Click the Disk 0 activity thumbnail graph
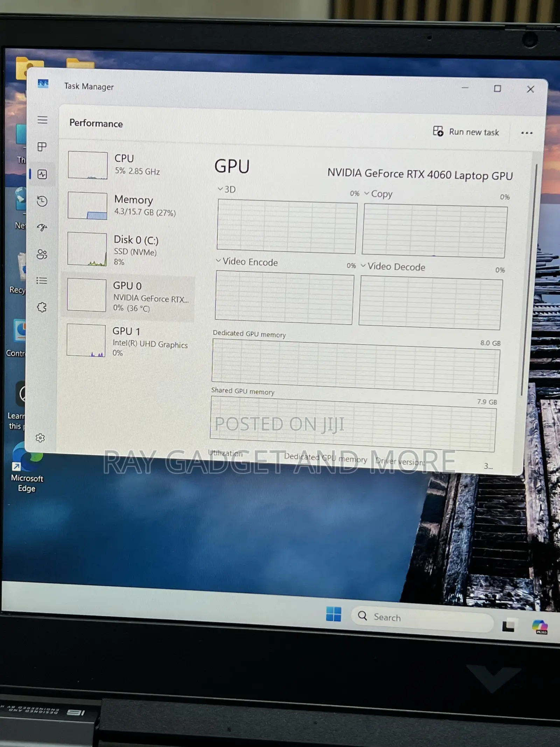 [x=87, y=249]
